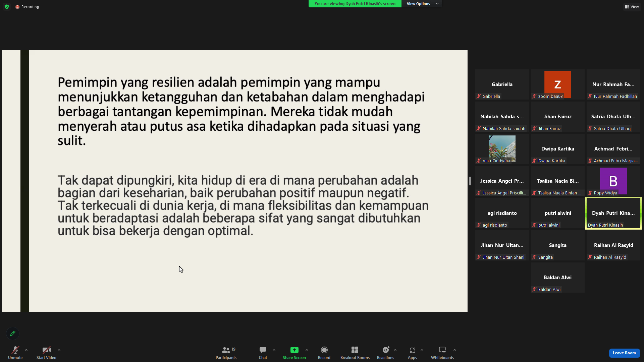Select Nur Rahmah Fadhillah's tile

pos(613,84)
